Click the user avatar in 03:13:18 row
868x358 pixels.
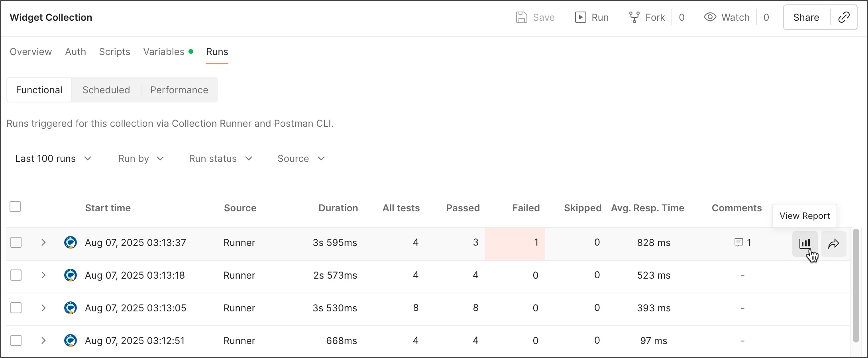click(x=71, y=275)
